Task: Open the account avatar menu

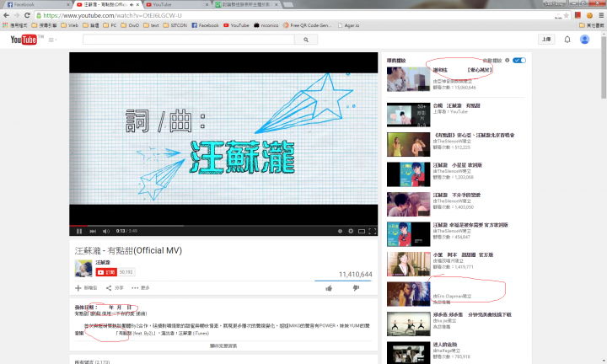Action: [x=584, y=40]
